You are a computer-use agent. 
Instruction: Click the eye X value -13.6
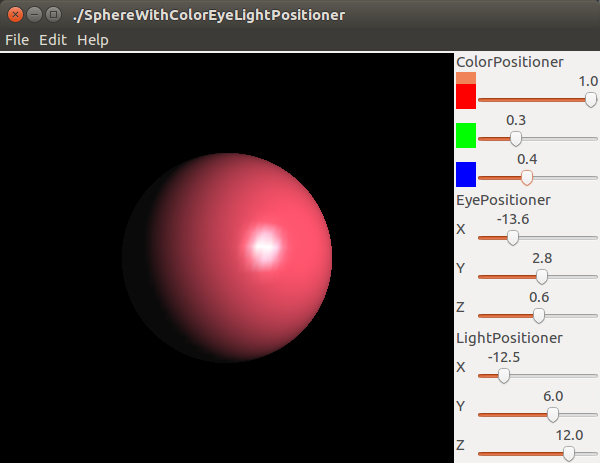tap(513, 219)
